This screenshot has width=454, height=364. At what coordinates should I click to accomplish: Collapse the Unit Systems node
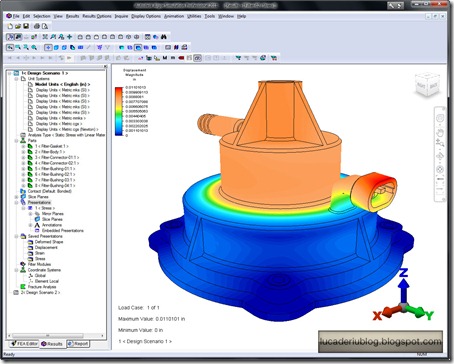(16, 79)
